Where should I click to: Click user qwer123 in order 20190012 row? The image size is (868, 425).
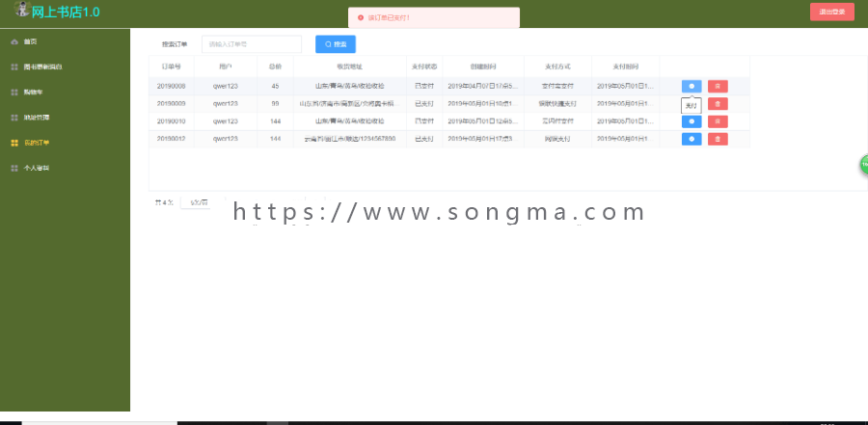(x=226, y=139)
